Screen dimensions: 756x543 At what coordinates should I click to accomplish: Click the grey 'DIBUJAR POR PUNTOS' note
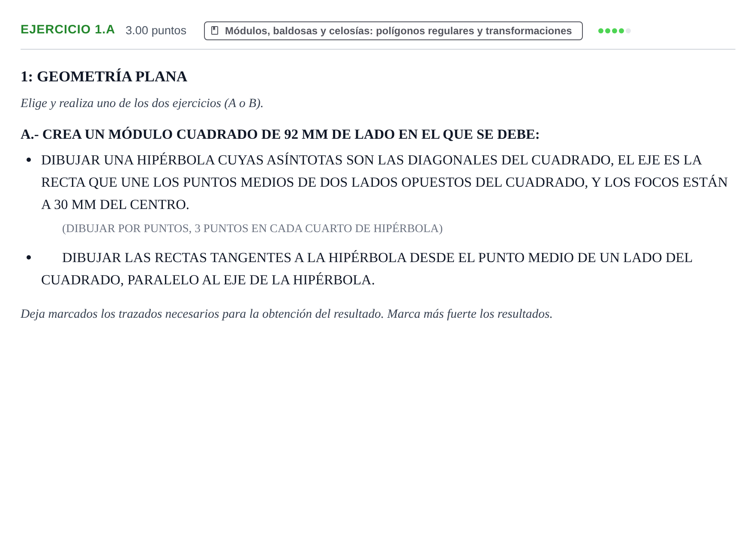point(252,228)
